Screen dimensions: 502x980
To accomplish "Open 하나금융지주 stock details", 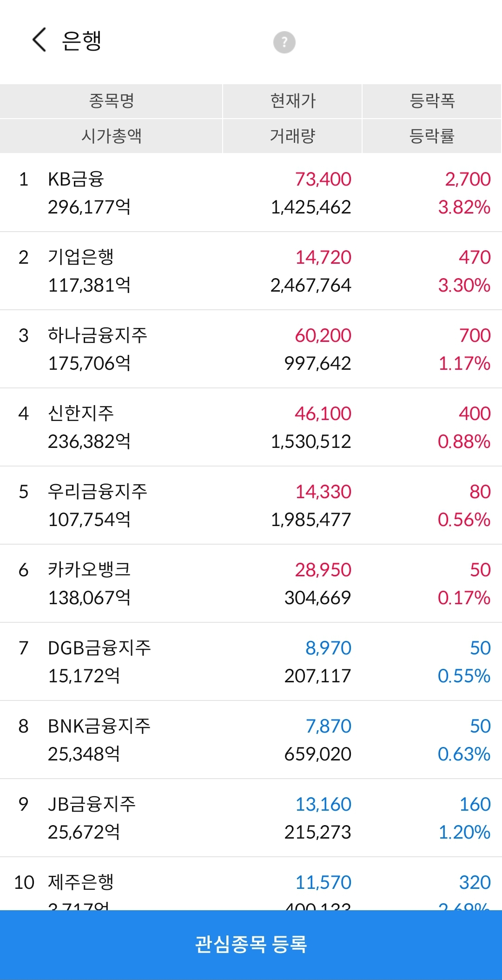I will point(251,349).
